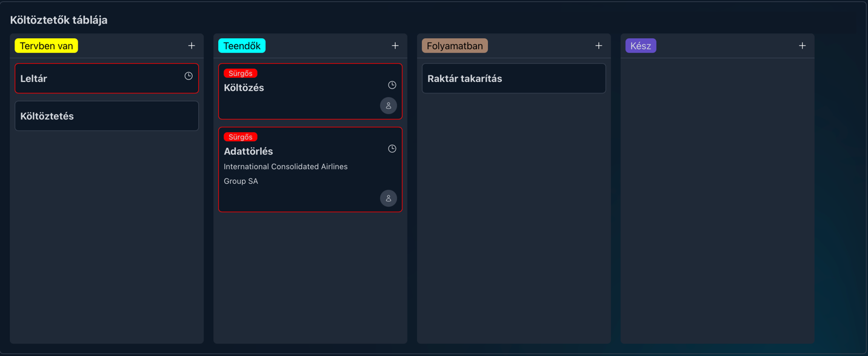Click the purple Kész column label

point(640,45)
